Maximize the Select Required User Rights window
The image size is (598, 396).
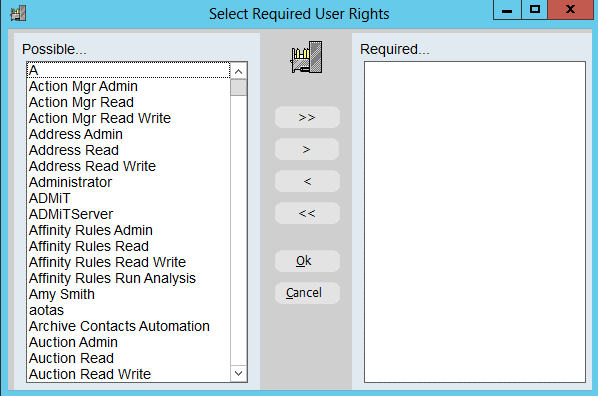pyautogui.click(x=535, y=10)
